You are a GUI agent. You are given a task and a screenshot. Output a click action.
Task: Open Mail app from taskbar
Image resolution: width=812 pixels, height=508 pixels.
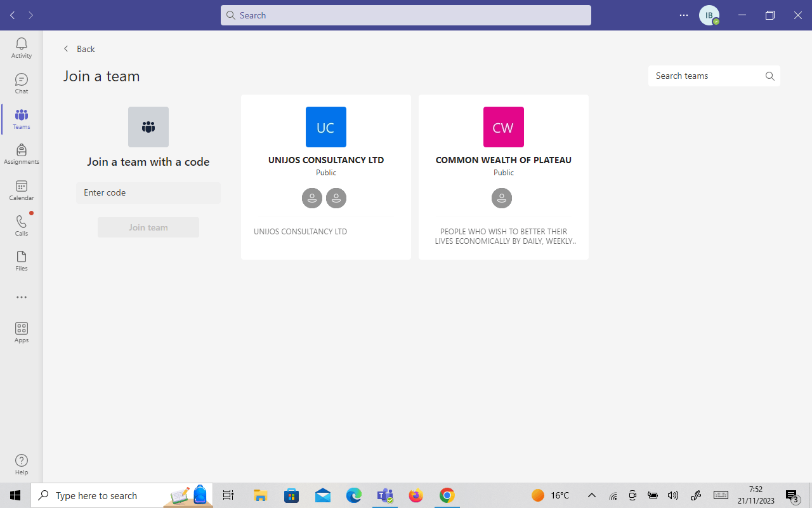[322, 495]
